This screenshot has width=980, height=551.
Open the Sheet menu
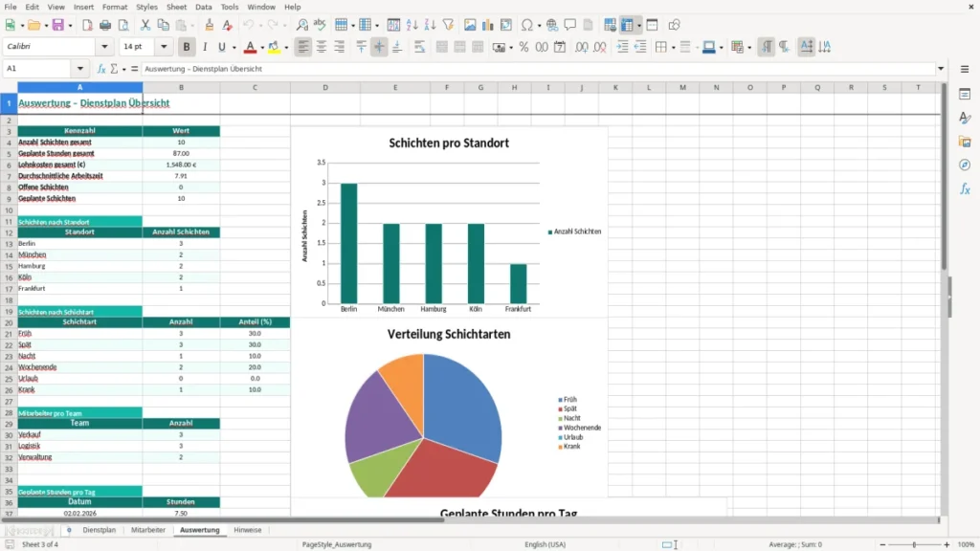(x=176, y=7)
